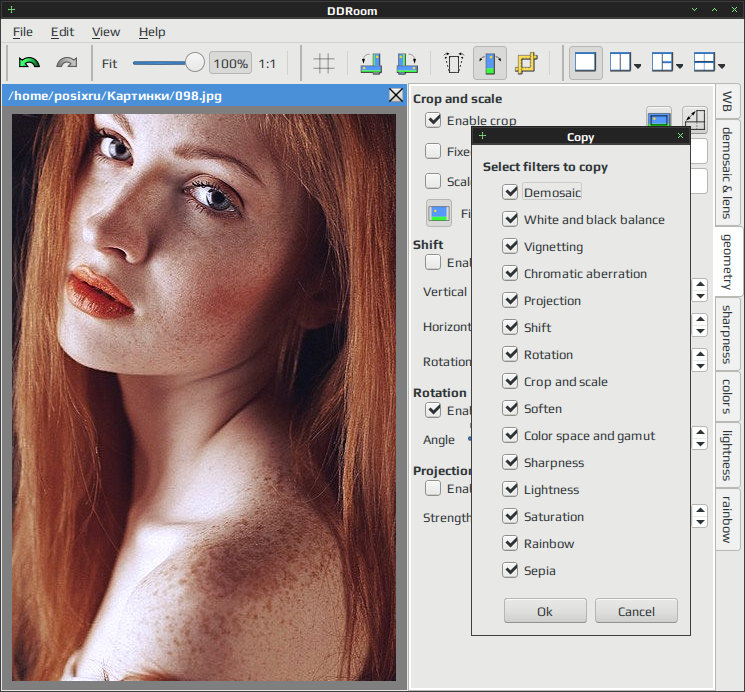Toggle the active rotation tool icon
This screenshot has width=745, height=692.
pyautogui.click(x=490, y=63)
